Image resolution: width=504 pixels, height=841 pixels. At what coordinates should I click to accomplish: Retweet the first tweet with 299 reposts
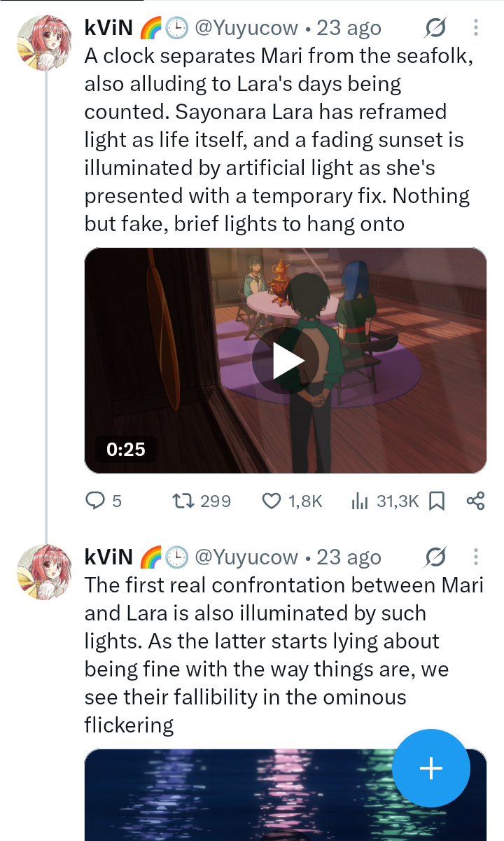(x=182, y=501)
